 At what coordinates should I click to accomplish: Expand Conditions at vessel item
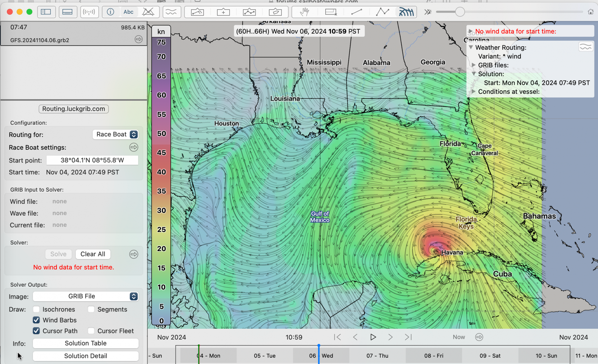(474, 91)
